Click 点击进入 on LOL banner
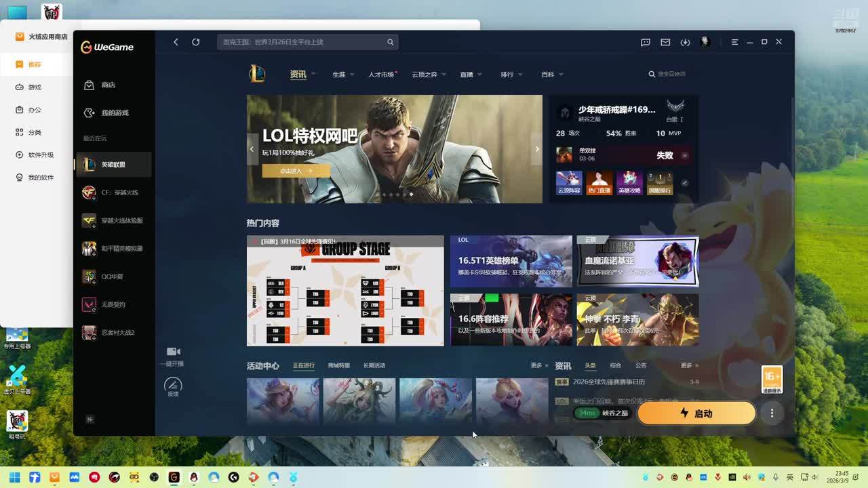The width and height of the screenshot is (868, 488). point(296,171)
